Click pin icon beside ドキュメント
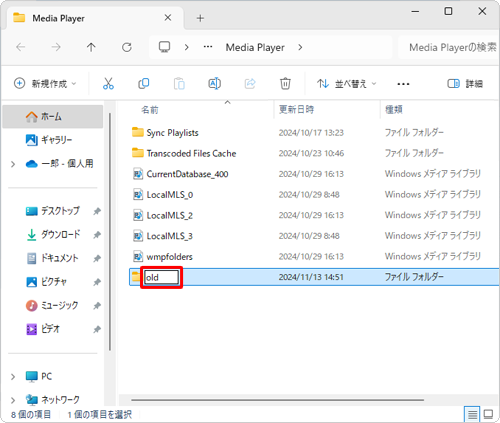The image size is (500, 423). [x=97, y=259]
